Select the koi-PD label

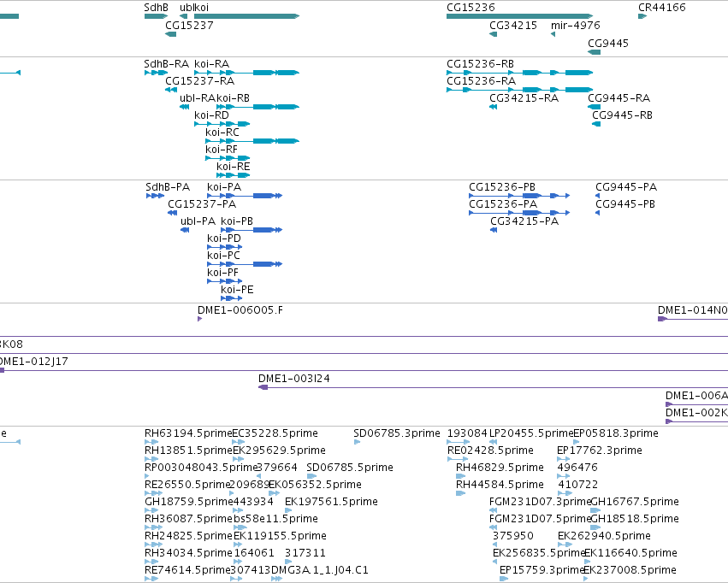click(x=224, y=238)
